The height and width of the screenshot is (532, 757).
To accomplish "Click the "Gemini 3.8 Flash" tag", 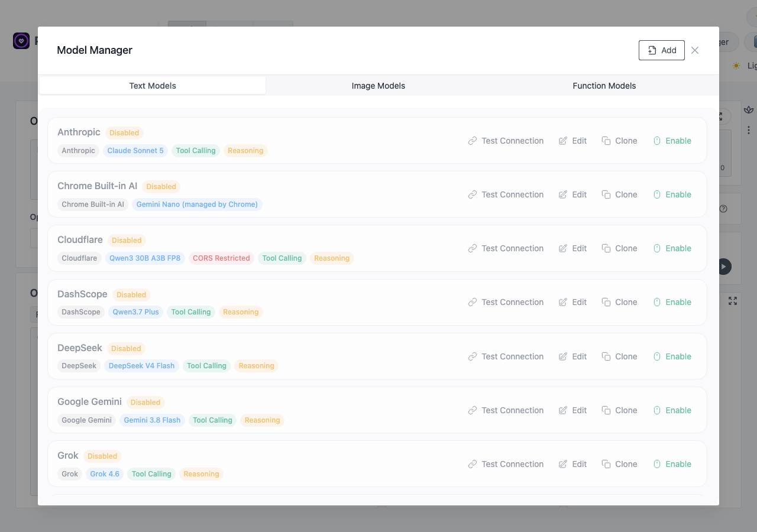I will pos(152,420).
